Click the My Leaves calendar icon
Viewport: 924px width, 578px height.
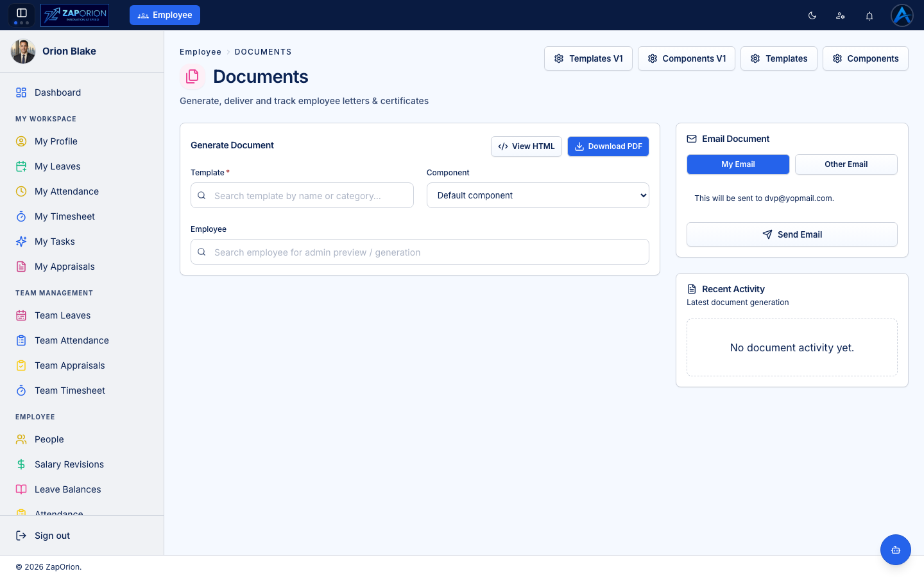click(21, 166)
